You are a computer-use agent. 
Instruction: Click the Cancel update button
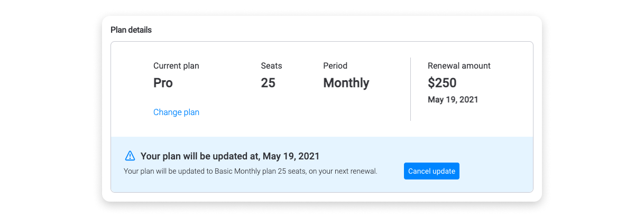pyautogui.click(x=431, y=171)
